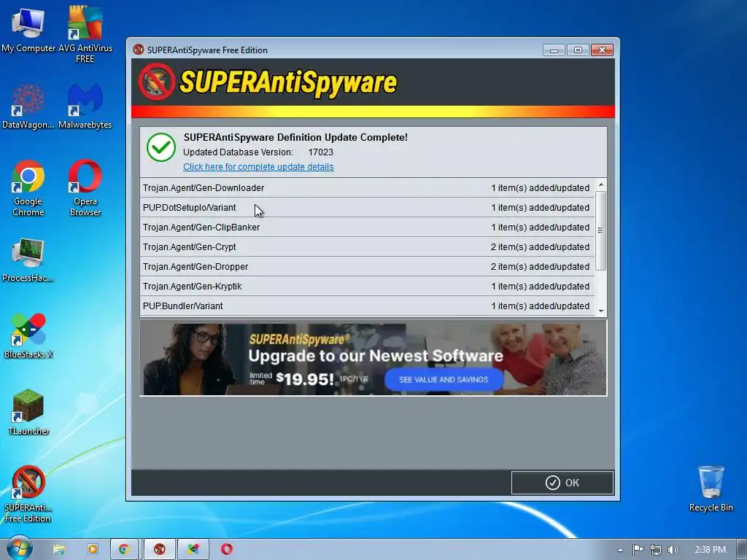The height and width of the screenshot is (560, 747).
Task: Maximize the SUPERAntiSpyware window
Action: tap(578, 50)
